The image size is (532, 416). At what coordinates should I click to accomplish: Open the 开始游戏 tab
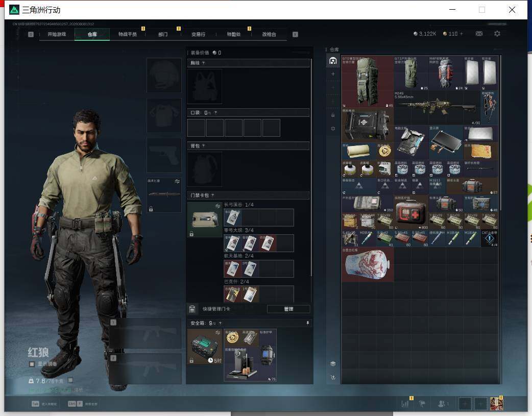57,34
